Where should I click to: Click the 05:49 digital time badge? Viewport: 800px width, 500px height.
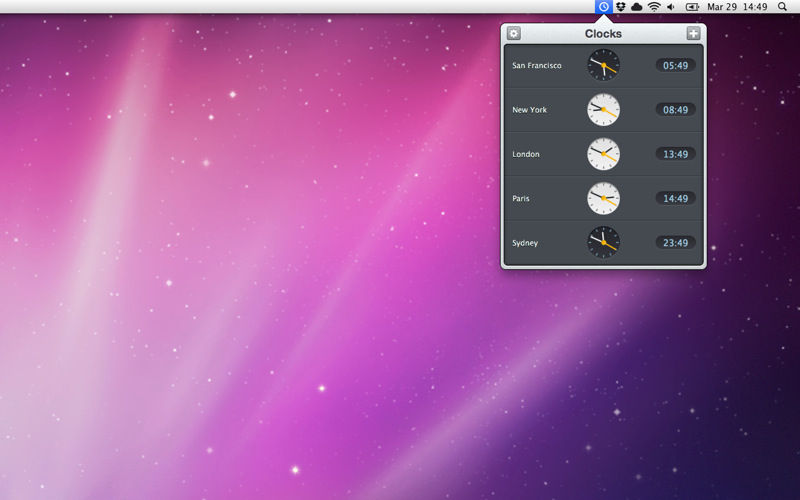[x=676, y=65]
